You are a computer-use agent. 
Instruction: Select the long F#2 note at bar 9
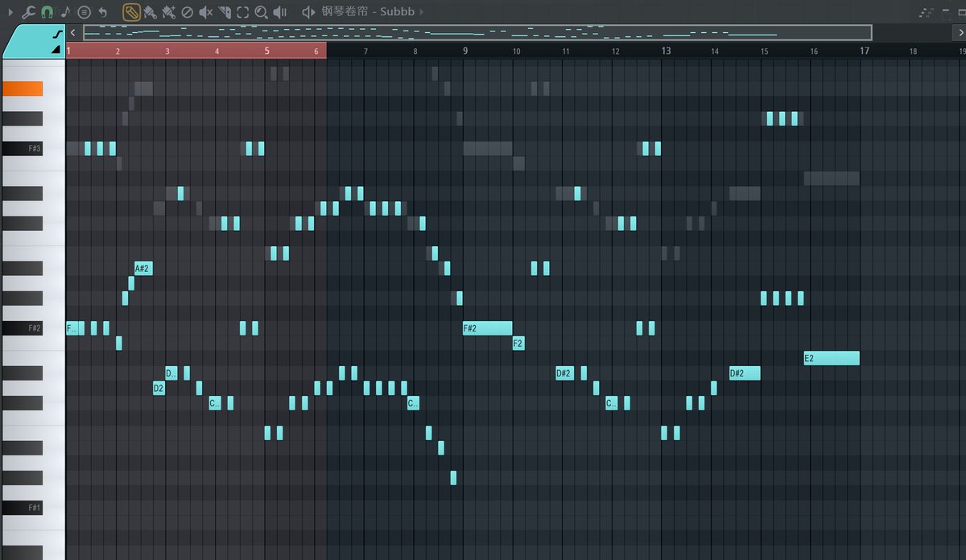[x=487, y=328]
